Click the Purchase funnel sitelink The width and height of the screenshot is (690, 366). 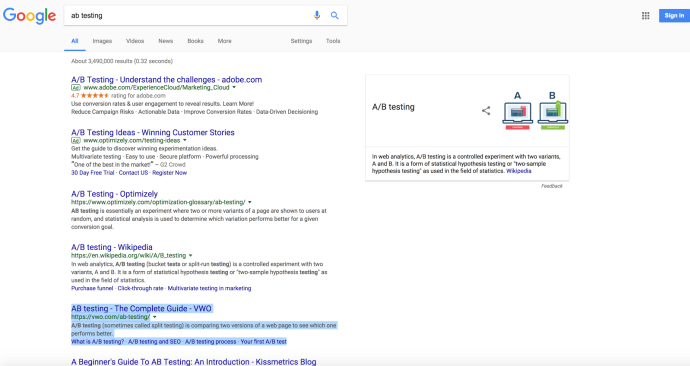[x=92, y=289]
